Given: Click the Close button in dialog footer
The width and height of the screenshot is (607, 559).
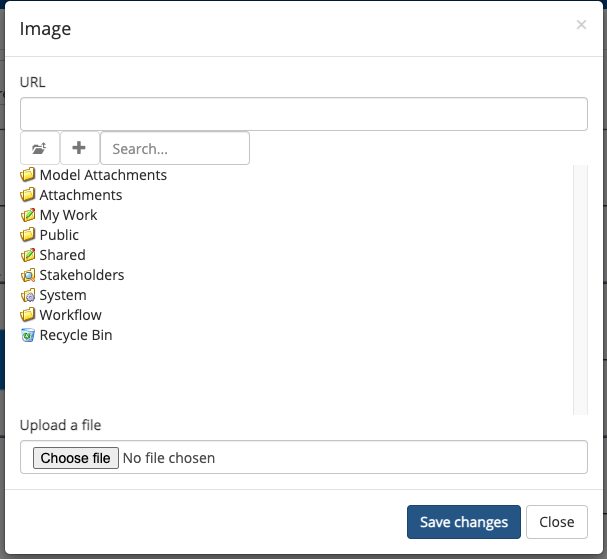Looking at the screenshot, I should [557, 522].
